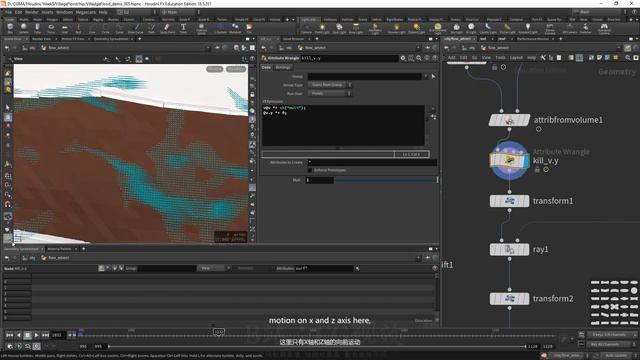The height and width of the screenshot is (360, 640).
Task: Expand the shelf tab options arrow
Action: [293, 19]
